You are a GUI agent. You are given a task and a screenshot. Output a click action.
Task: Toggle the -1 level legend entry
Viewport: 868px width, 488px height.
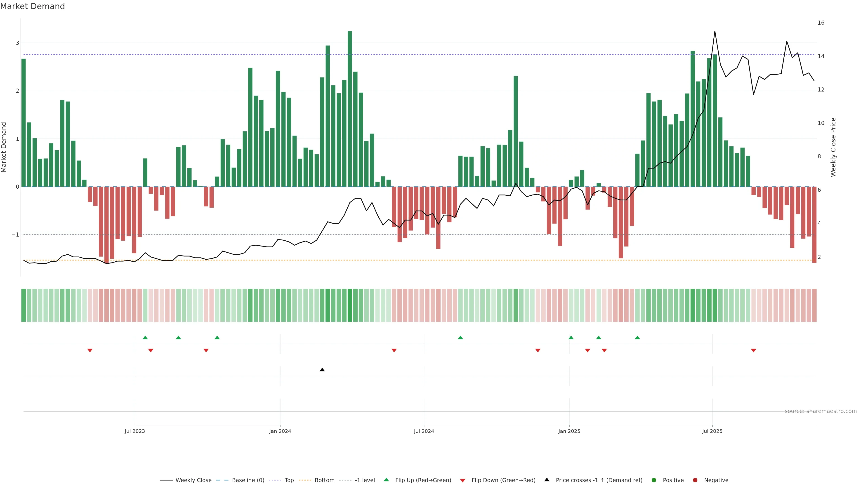coord(365,480)
